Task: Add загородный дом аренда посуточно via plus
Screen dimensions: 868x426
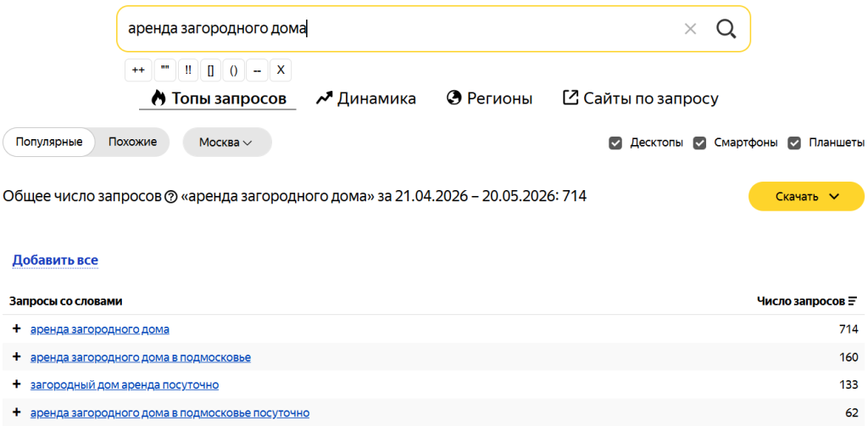Action: click(x=17, y=384)
